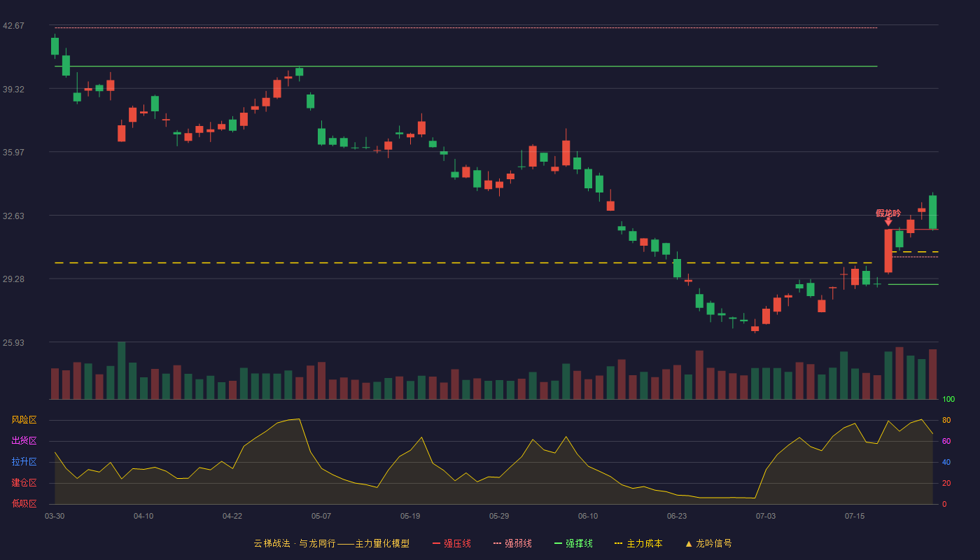This screenshot has height=560, width=980.
Task: Click the 低吸区 zone label
Action: point(24,504)
